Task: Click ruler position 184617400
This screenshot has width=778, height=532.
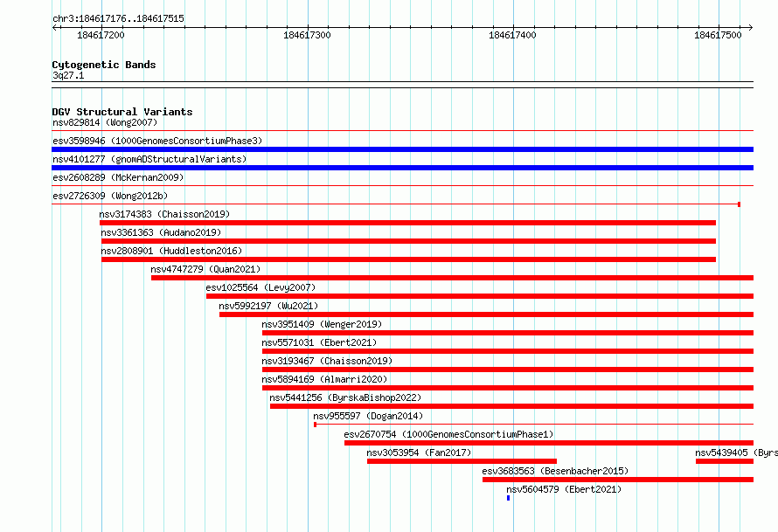Action: [512, 35]
